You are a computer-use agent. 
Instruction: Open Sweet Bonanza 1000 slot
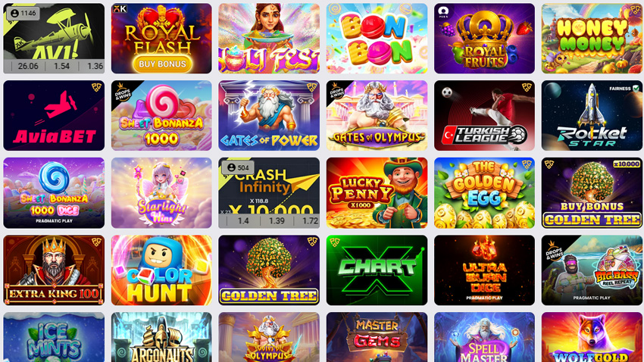click(161, 115)
